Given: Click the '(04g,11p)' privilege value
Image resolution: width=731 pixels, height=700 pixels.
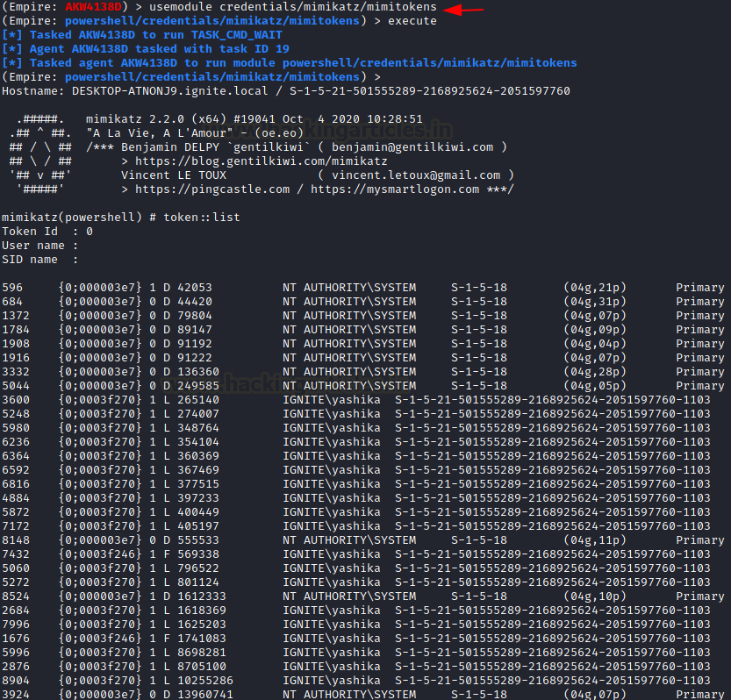Looking at the screenshot, I should [595, 540].
